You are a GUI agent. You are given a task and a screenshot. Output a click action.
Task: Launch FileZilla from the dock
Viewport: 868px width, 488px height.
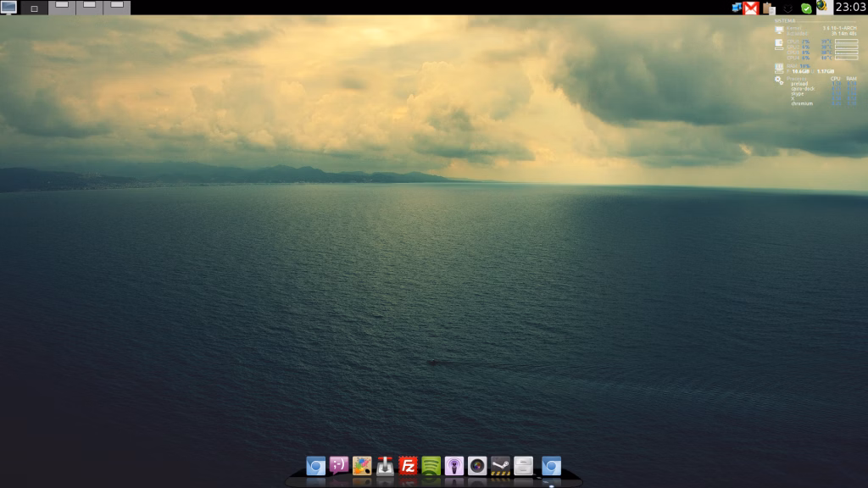point(408,466)
